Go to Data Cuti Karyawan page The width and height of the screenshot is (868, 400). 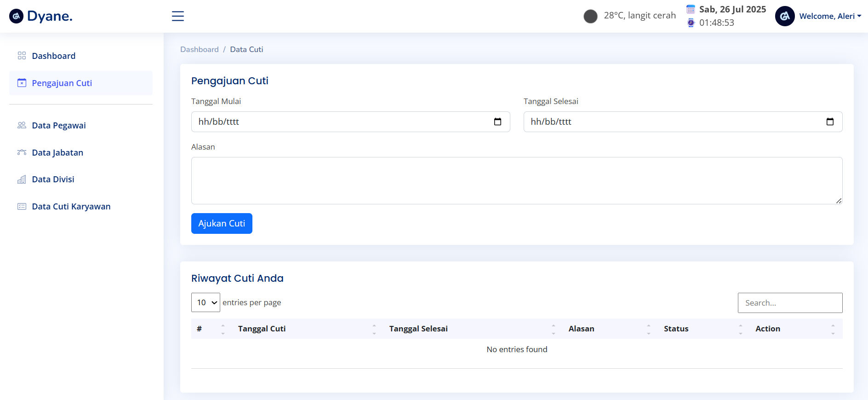pos(71,207)
